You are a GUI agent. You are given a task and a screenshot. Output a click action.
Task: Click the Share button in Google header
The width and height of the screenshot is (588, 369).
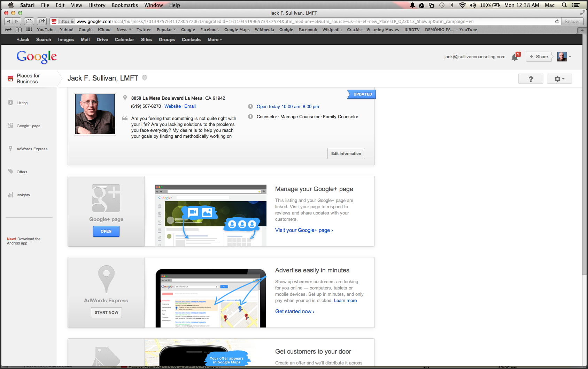(x=539, y=57)
